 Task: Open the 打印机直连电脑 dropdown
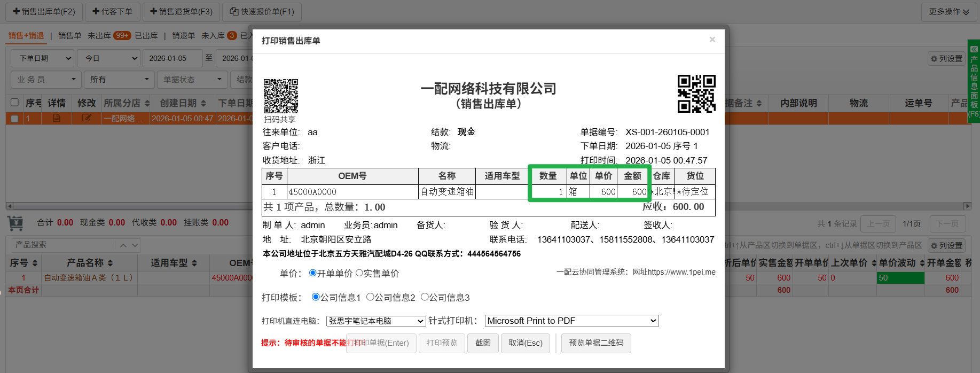pos(375,321)
